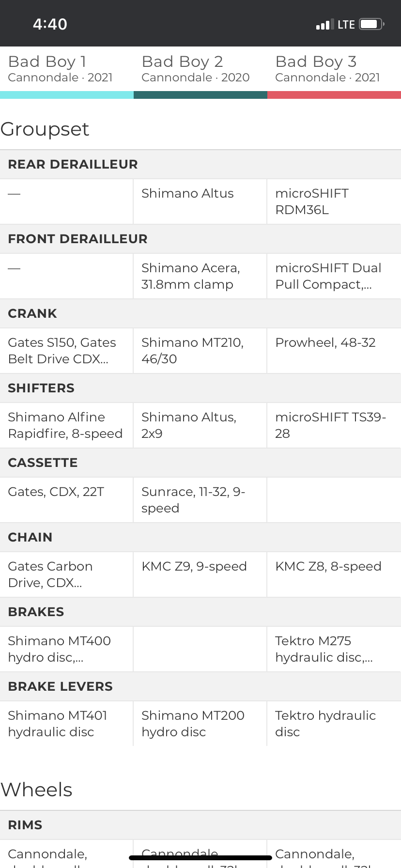Click the cyan Bad Boy 1 color bar

(67, 95)
